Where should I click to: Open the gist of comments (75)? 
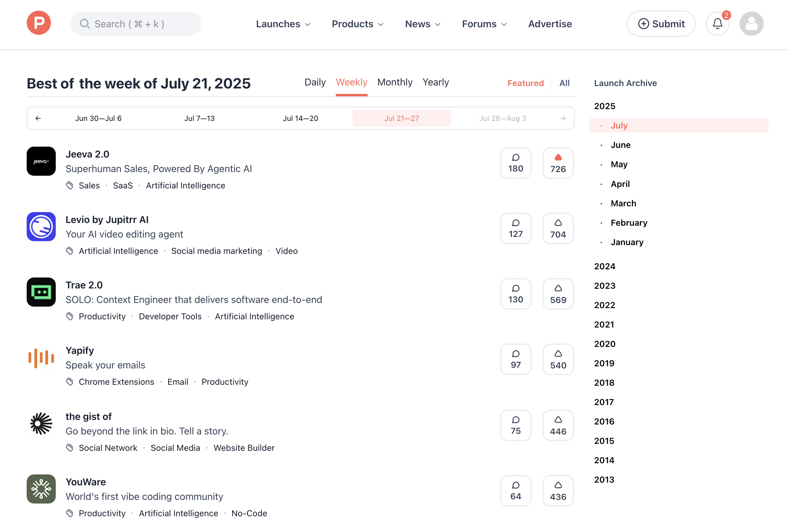(x=516, y=425)
